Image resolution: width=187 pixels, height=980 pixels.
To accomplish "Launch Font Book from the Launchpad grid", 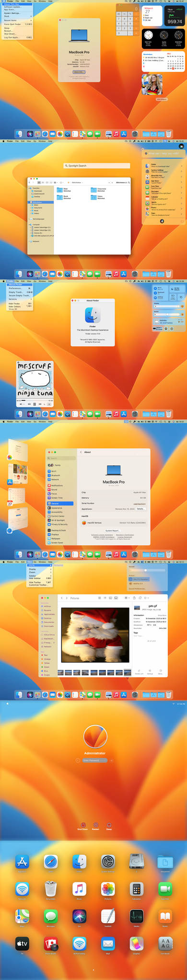I will (x=165, y=944).
